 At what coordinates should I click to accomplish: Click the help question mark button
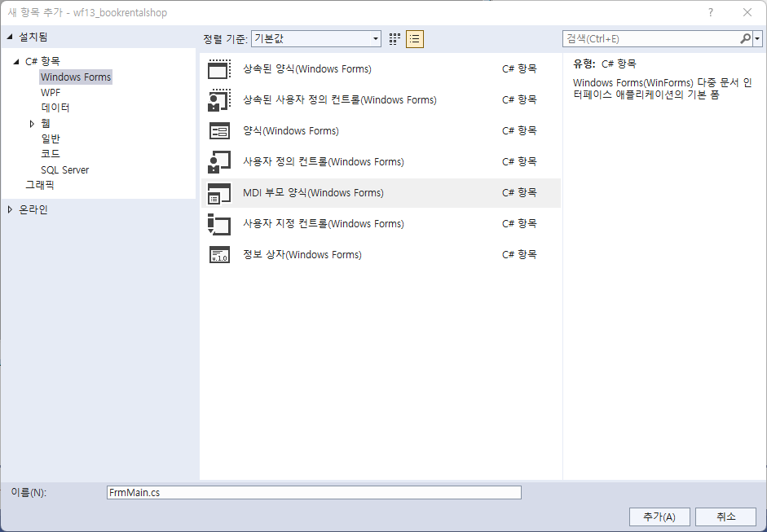pos(711,13)
